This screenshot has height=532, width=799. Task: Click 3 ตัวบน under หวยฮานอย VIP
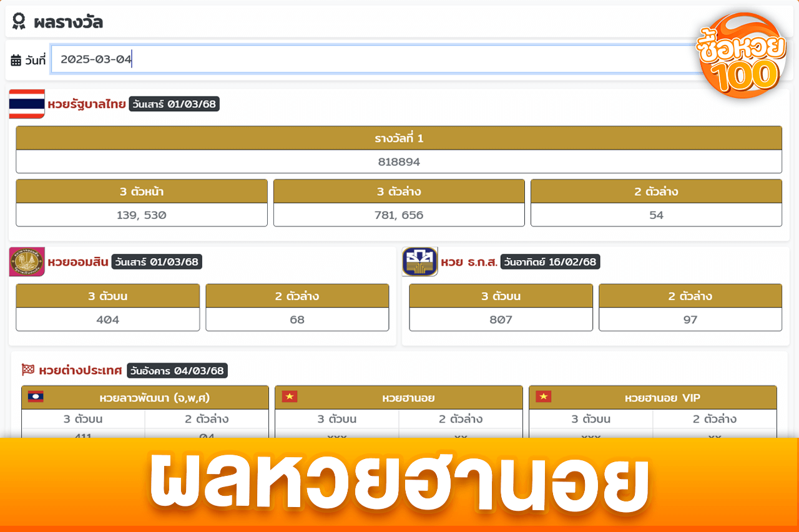click(591, 418)
